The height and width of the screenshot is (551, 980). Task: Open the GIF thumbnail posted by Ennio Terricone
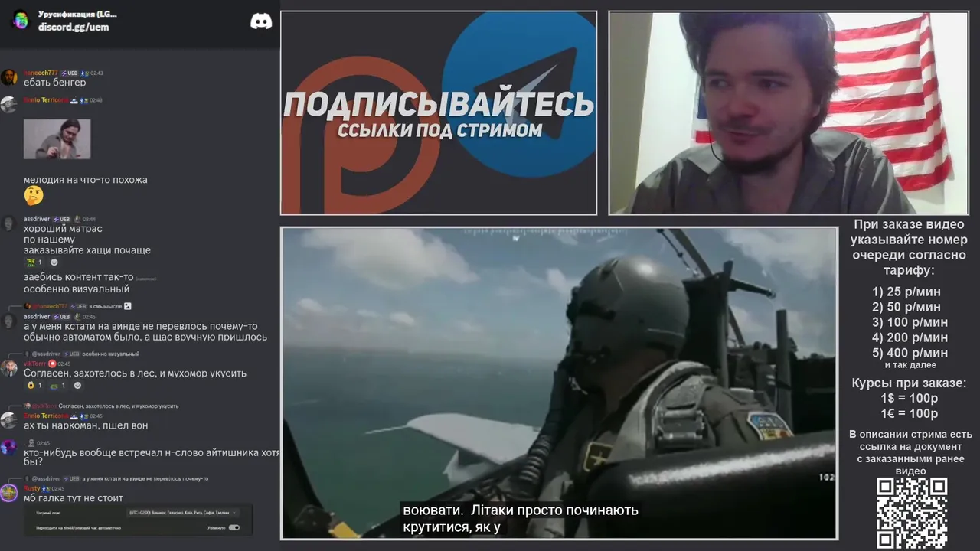pyautogui.click(x=57, y=139)
